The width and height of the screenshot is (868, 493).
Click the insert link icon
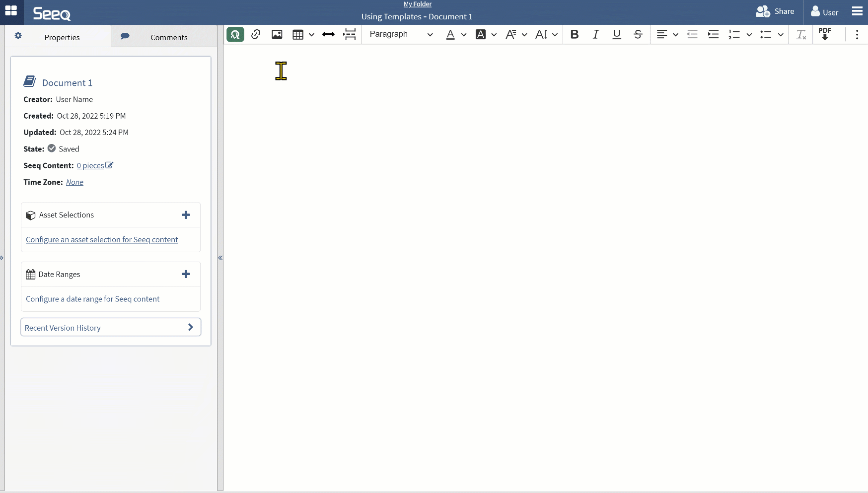point(256,34)
